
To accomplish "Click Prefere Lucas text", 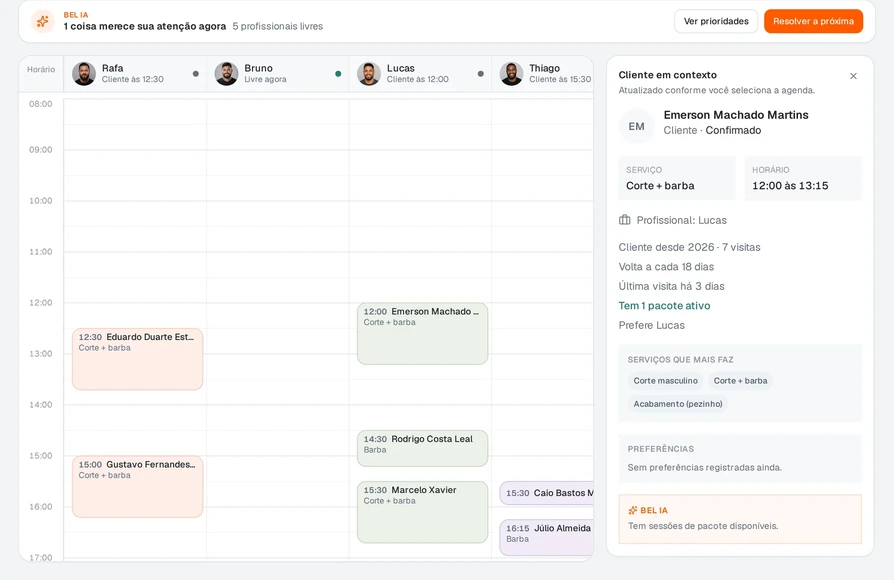I will pyautogui.click(x=651, y=325).
